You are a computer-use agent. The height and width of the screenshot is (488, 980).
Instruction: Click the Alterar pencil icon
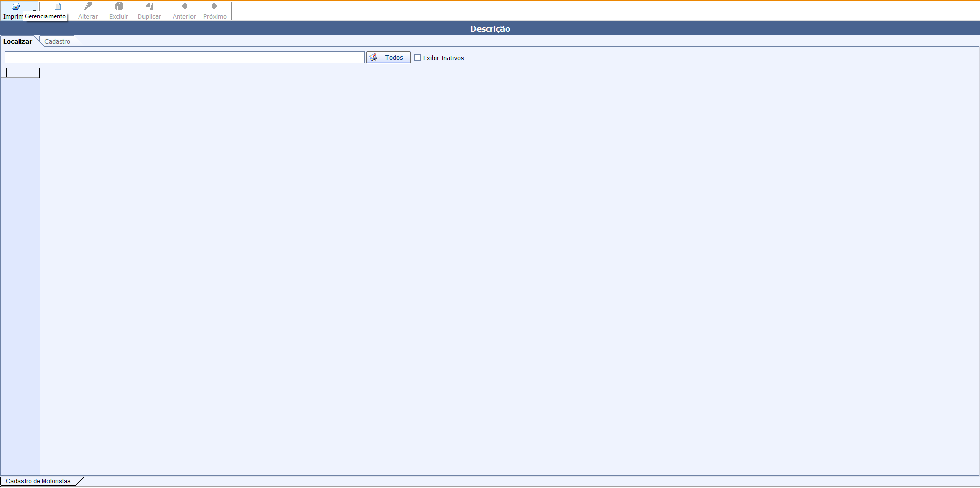pyautogui.click(x=88, y=7)
